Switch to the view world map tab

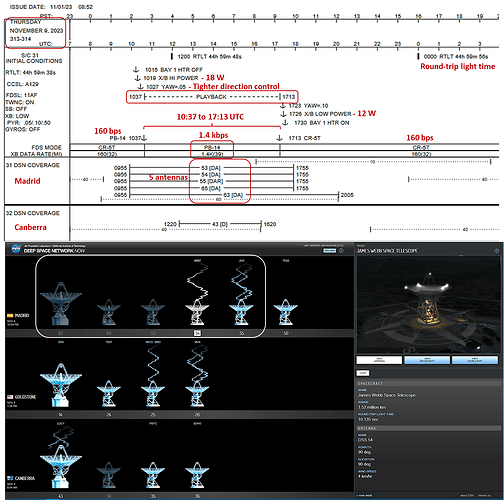475,360
